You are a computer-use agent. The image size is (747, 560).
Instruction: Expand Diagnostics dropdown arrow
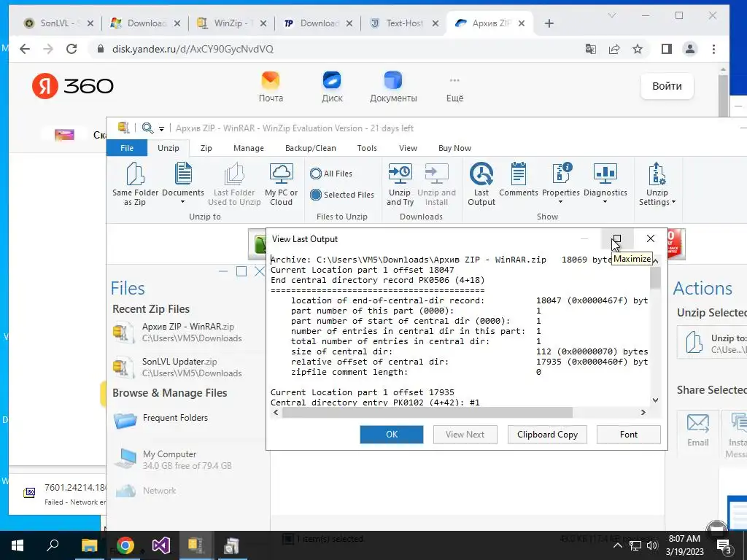(605, 202)
